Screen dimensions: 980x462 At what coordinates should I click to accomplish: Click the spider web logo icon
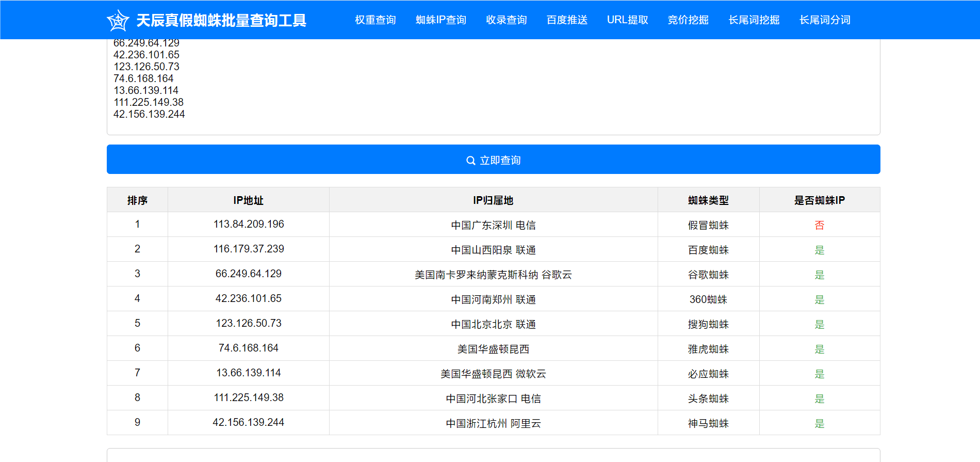tap(118, 21)
